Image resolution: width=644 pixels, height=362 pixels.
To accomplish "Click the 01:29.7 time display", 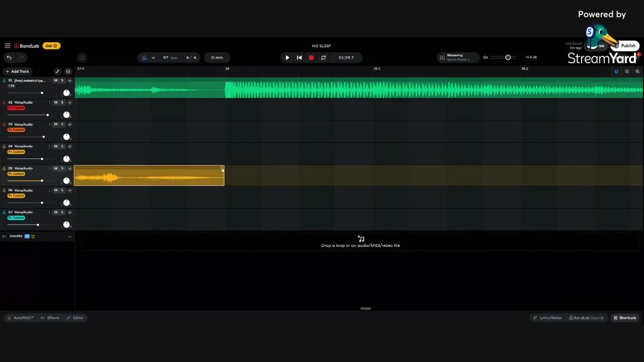I will coord(346,58).
